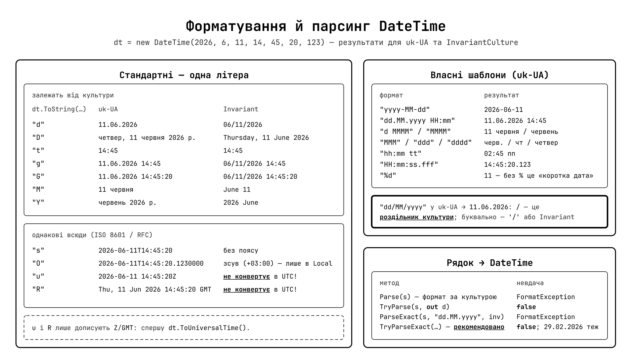This screenshot has height=364, width=632.
Task: Click '2026-06-11 14:45:20Z'
Action: tap(137, 276)
